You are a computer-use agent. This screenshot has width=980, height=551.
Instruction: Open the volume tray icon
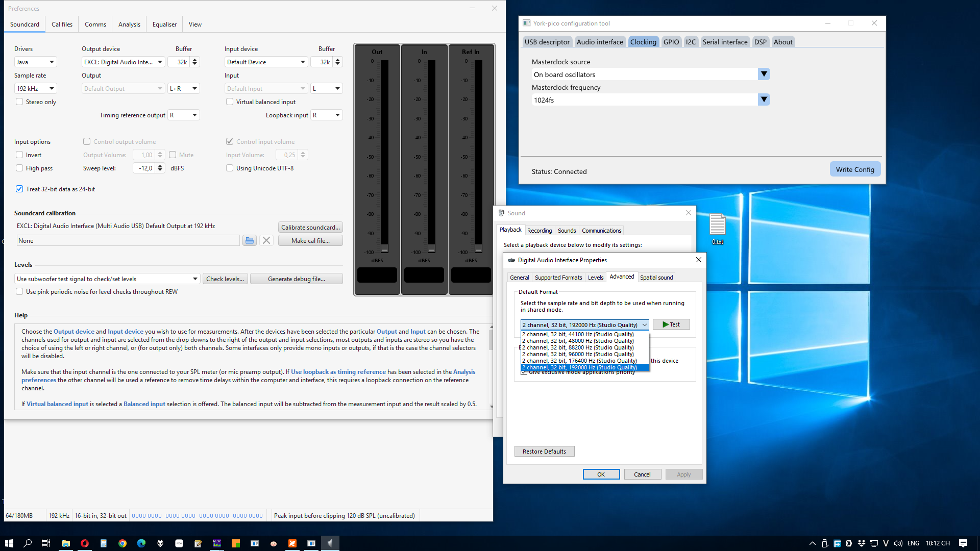(x=898, y=543)
